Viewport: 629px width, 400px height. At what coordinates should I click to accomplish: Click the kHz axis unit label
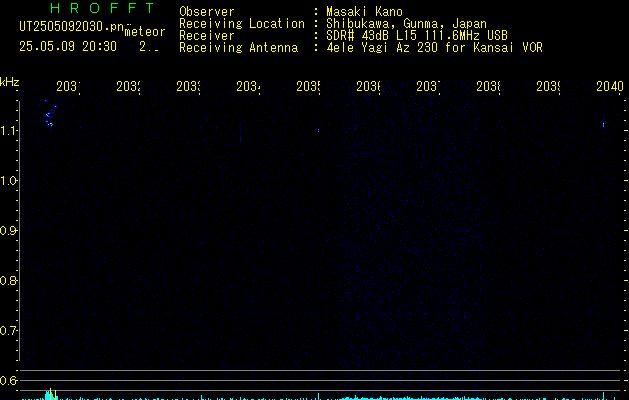[x=9, y=82]
